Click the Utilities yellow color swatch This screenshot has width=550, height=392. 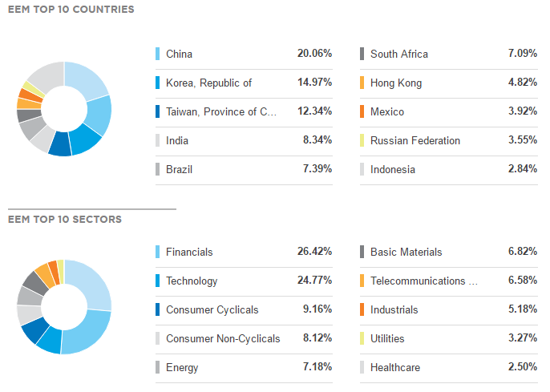362,338
